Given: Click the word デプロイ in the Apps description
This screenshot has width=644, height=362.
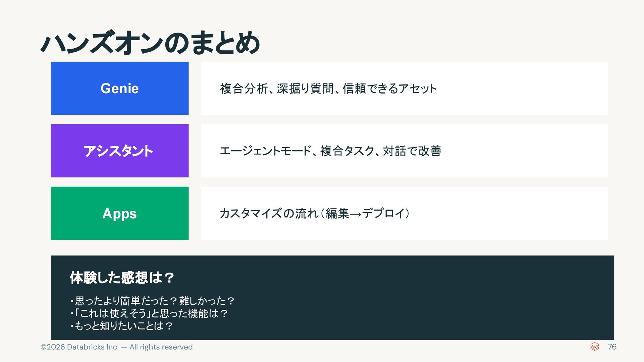Looking at the screenshot, I should point(384,214).
